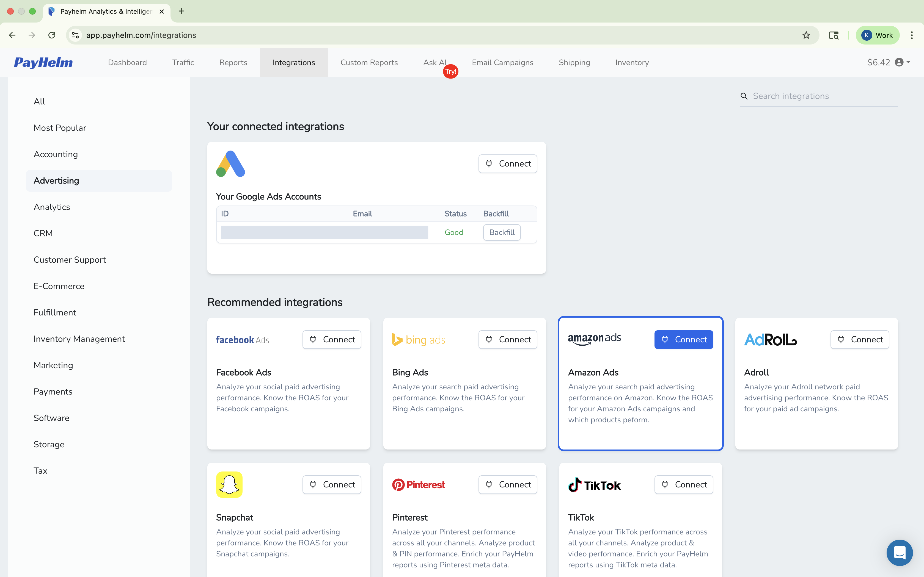
Task: Click Connect on the Amazon Ads card
Action: tap(683, 339)
